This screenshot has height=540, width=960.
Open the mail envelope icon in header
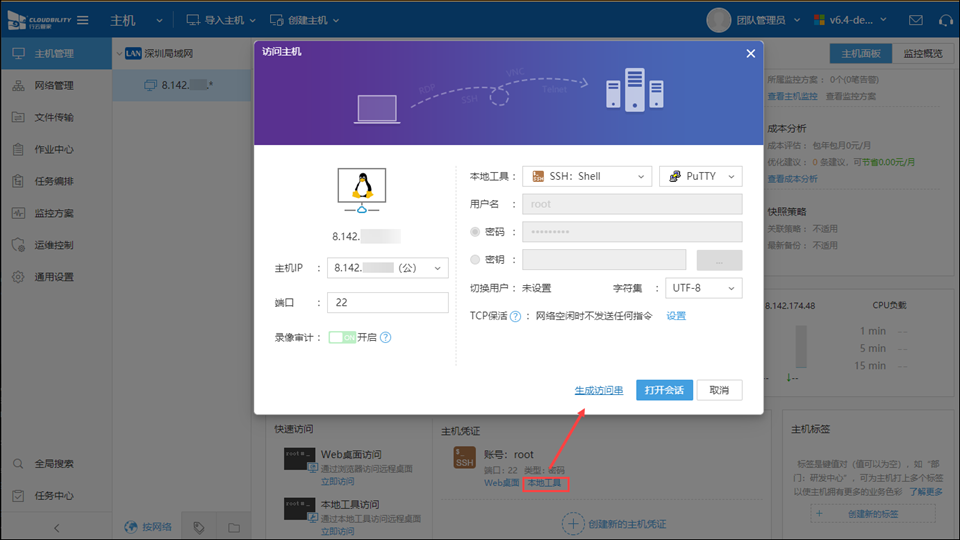pos(916,20)
